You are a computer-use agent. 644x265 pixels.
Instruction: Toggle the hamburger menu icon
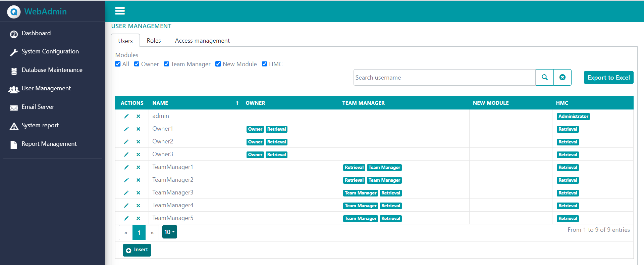120,11
